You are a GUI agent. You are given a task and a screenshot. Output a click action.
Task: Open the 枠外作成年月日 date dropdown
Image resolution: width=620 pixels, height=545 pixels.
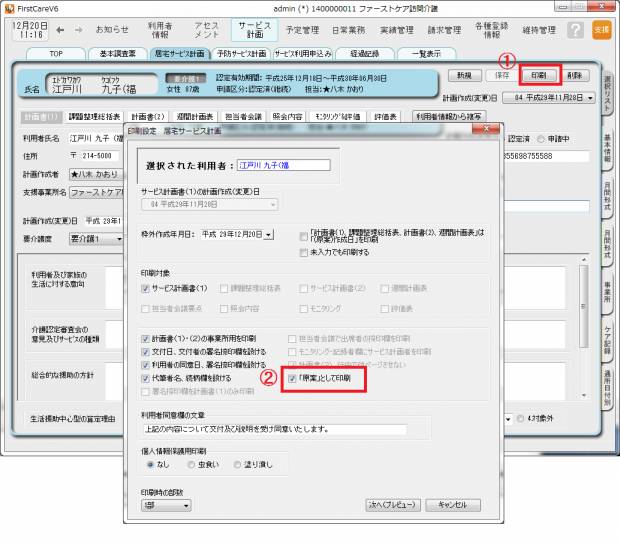(268, 234)
